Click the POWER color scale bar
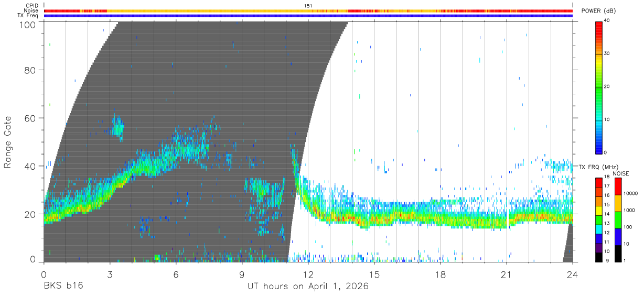Screen dimensions: 644x297 [x=599, y=87]
